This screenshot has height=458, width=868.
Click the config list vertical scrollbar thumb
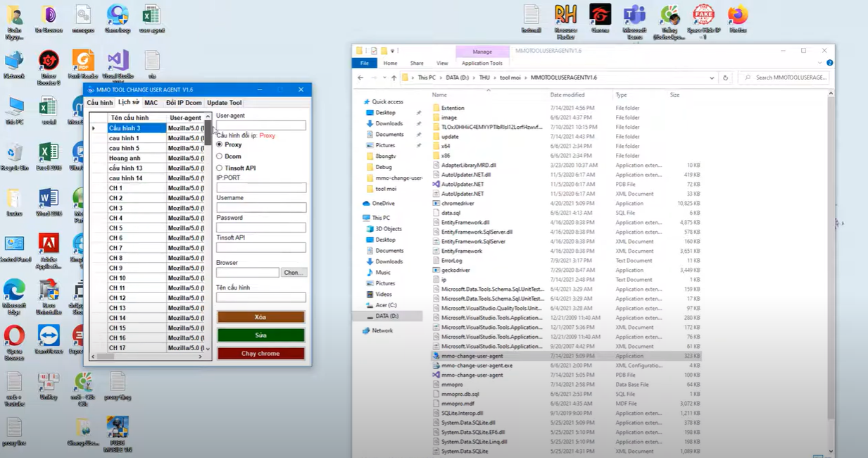pyautogui.click(x=208, y=132)
